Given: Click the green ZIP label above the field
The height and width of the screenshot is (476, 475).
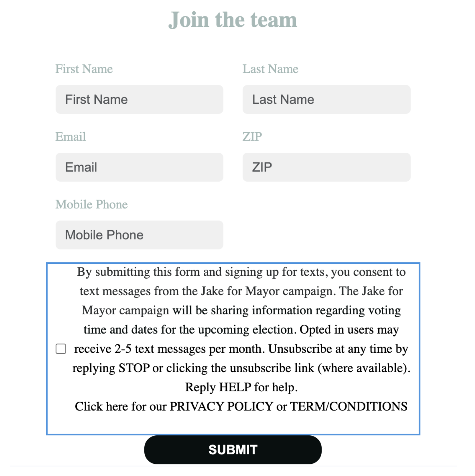Looking at the screenshot, I should click(252, 137).
